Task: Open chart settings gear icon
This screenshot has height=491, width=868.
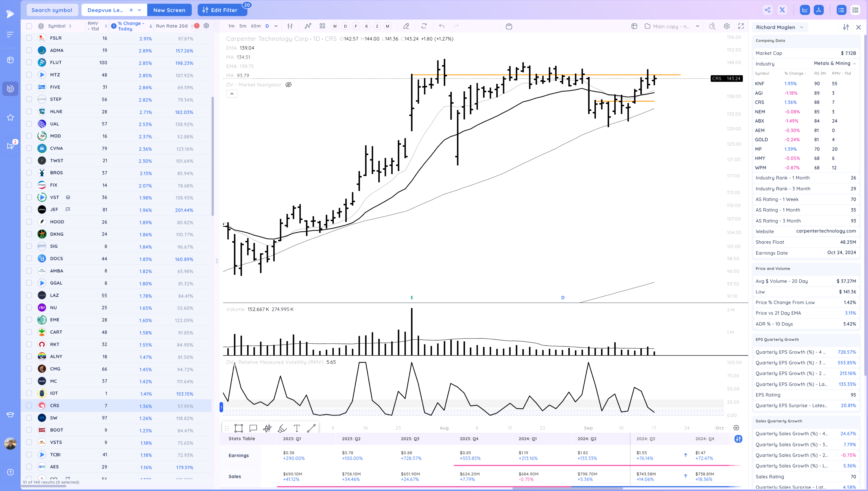Action: (x=727, y=26)
